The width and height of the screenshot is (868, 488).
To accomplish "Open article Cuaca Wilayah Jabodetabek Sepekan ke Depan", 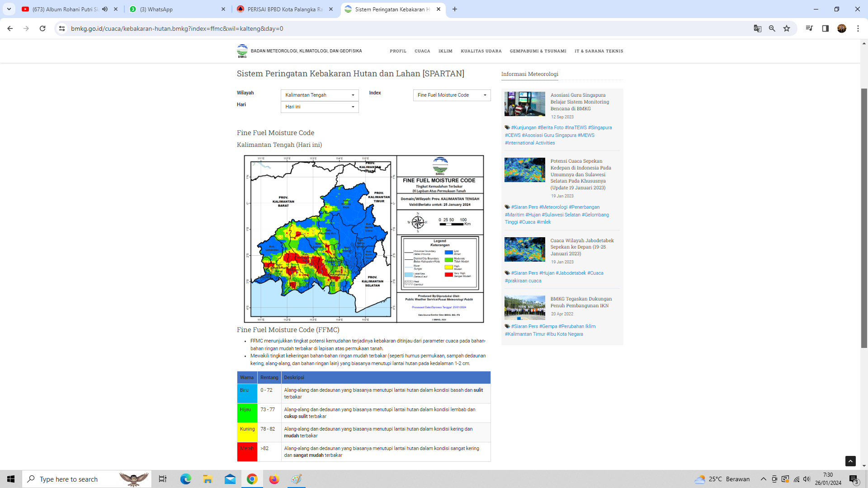I will [x=582, y=247].
